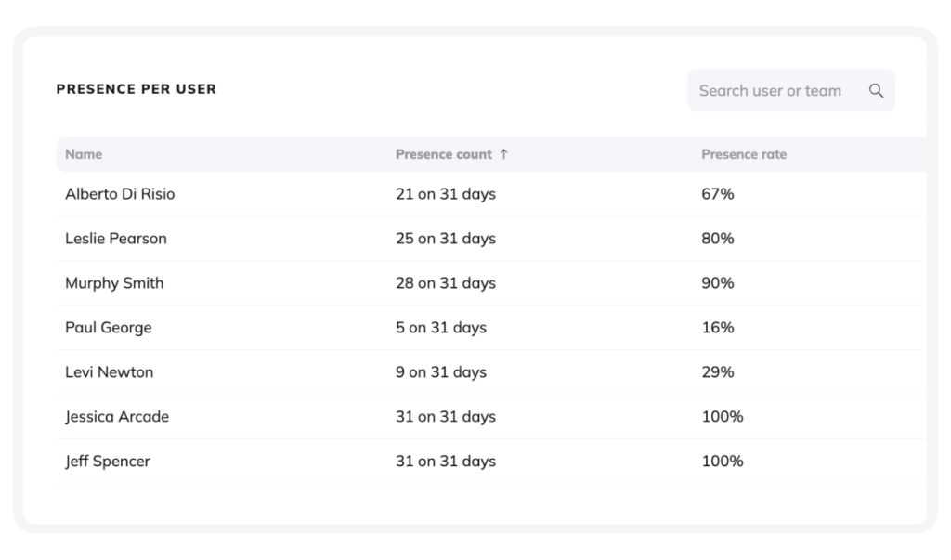Select the Paul George row
This screenshot has width=951, height=560.
[108, 328]
